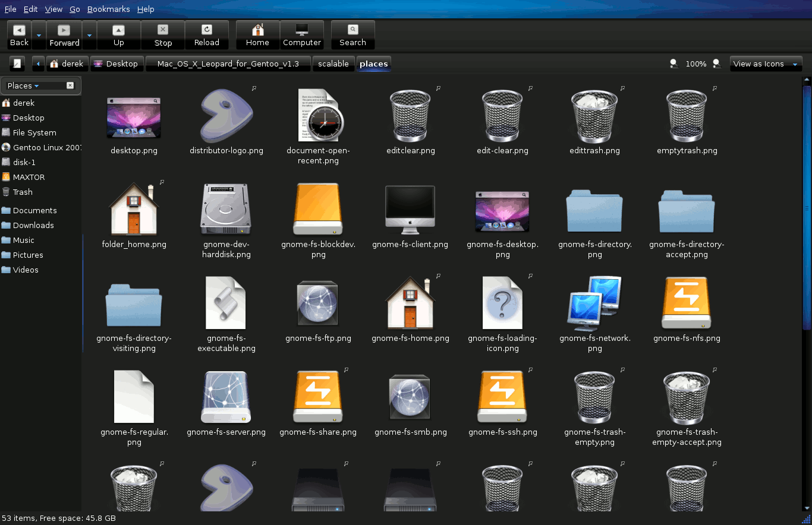This screenshot has width=812, height=525.
Task: Select gnome-fs-regular.png blank document icon
Action: (134, 397)
